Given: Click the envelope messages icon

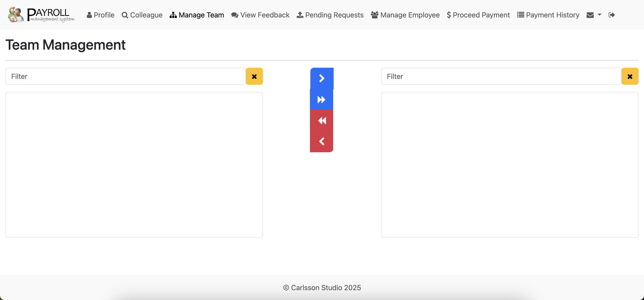Looking at the screenshot, I should pyautogui.click(x=590, y=15).
